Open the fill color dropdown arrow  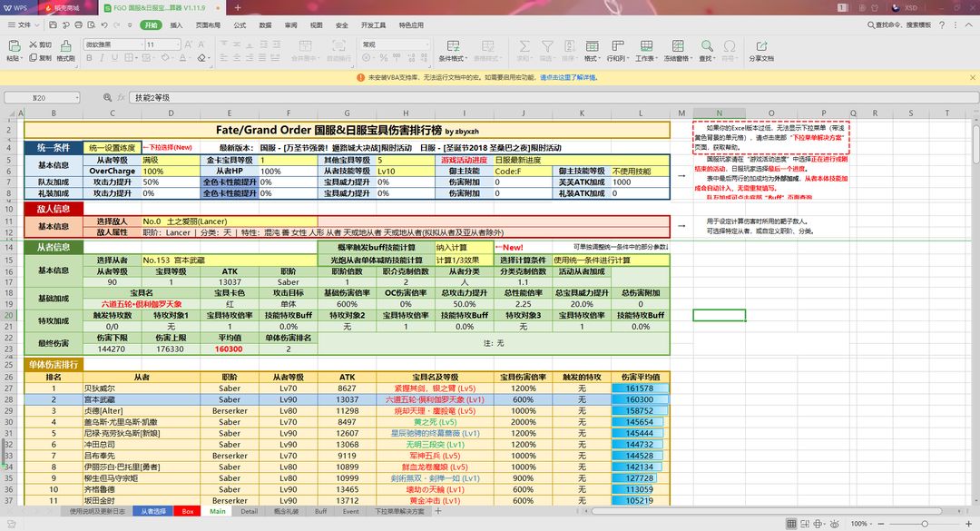173,58
